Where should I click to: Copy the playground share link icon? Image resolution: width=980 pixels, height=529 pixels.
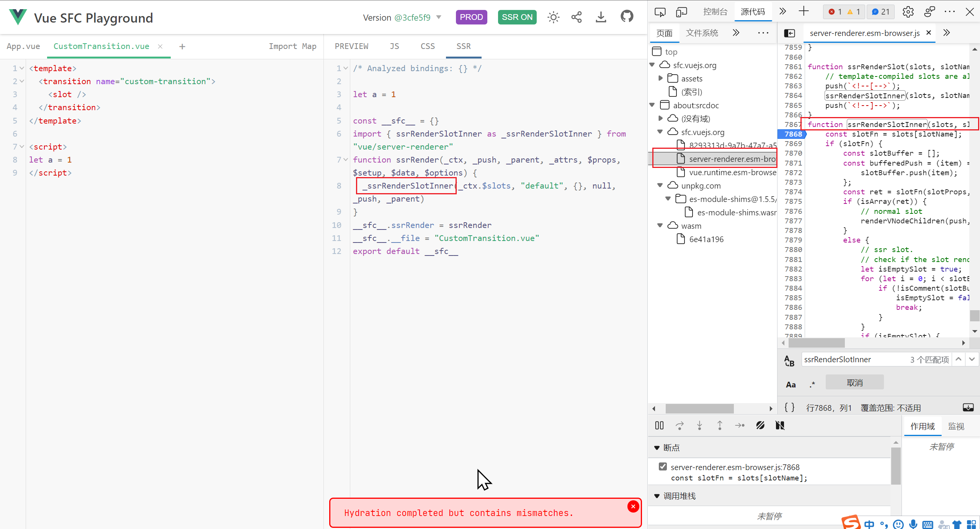[577, 17]
